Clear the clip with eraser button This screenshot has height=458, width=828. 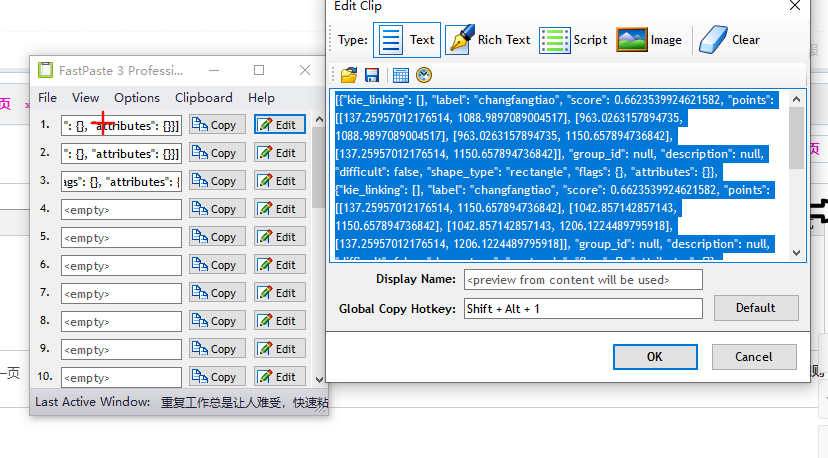click(729, 40)
